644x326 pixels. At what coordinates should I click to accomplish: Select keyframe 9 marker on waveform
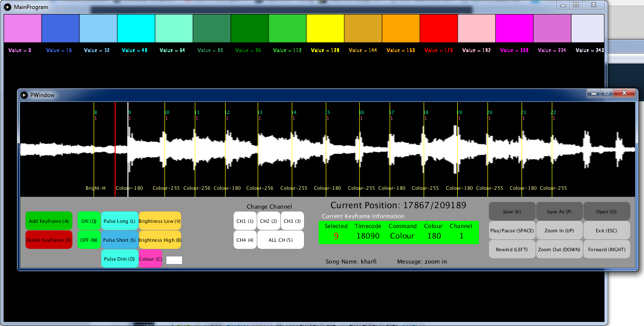click(x=128, y=149)
